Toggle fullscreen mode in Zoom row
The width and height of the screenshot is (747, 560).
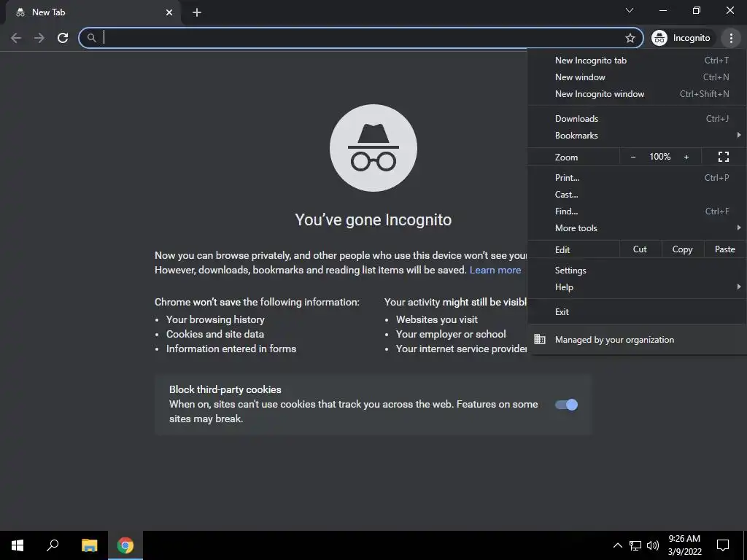(723, 157)
